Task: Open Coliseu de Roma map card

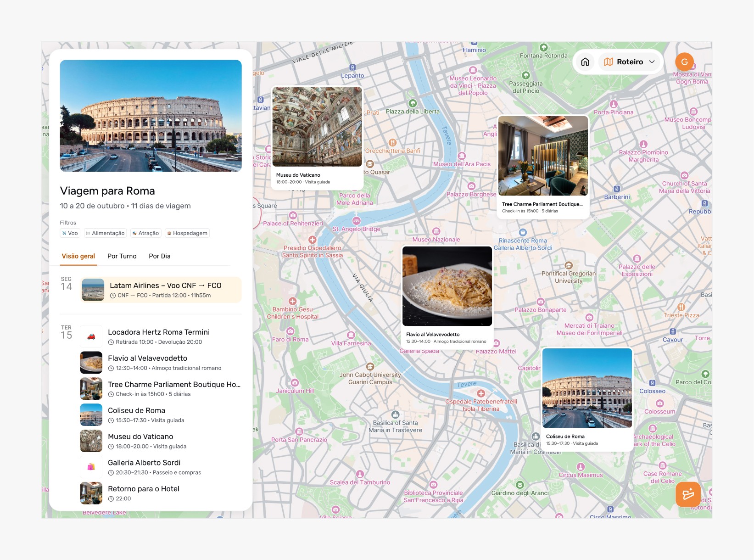Action: [587, 398]
